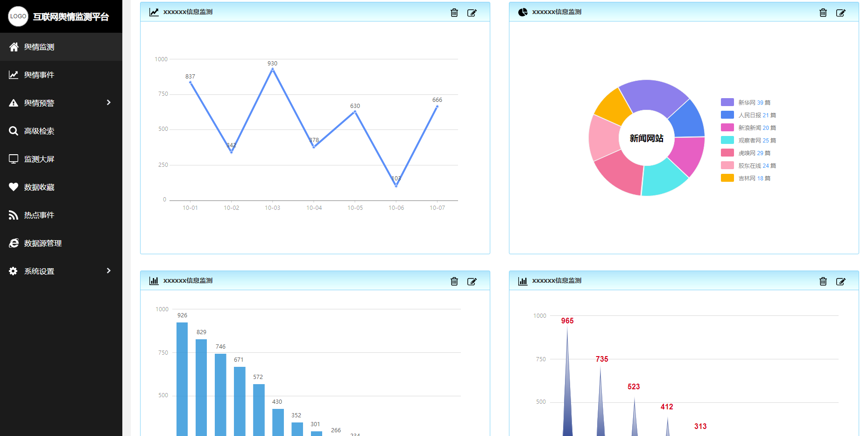Delete the spike chart panel via its trash icon

(823, 281)
